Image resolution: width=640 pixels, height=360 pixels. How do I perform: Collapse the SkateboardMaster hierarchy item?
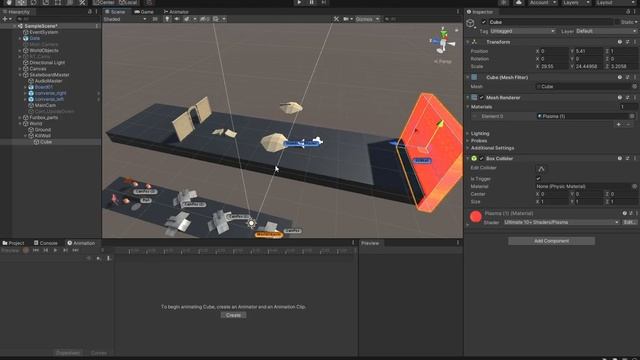[x=20, y=75]
